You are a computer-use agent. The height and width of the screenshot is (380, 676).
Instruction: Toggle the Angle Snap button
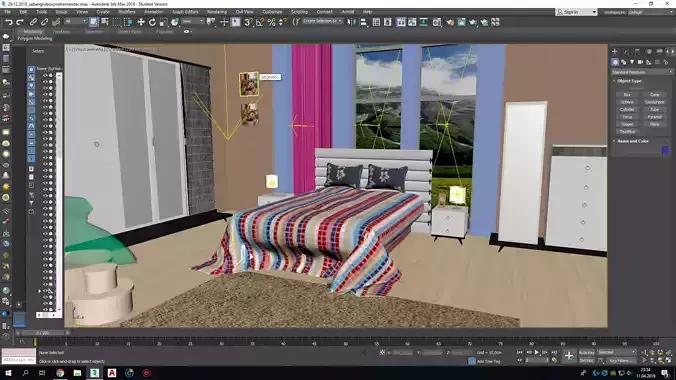tap(260, 22)
